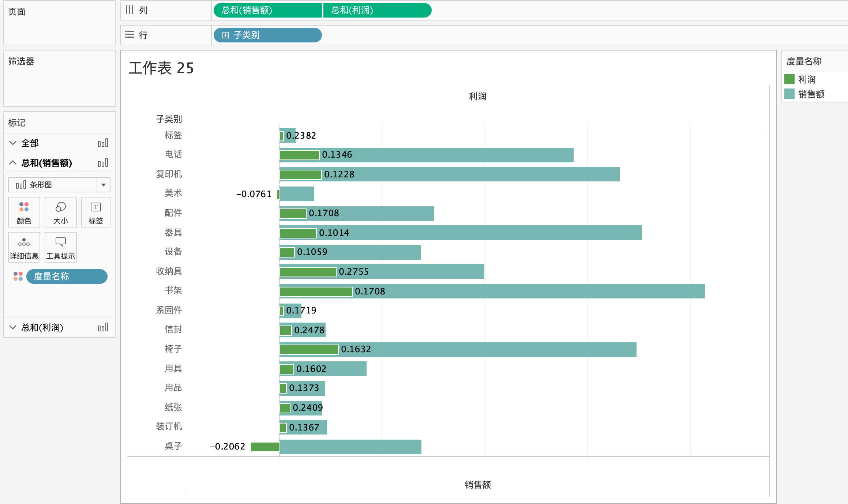Viewport: 848px width, 504px height.
Task: Click the 子类别 column header
Action: (169, 119)
